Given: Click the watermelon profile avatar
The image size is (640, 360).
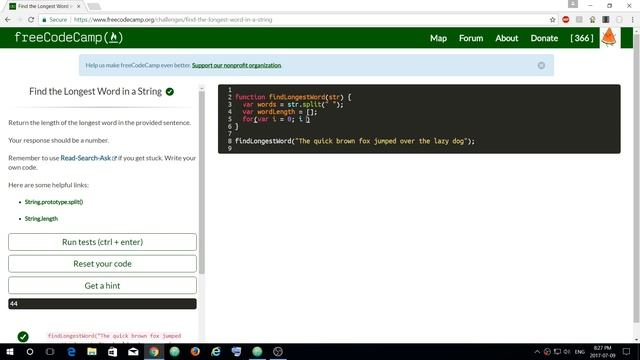Looking at the screenshot, I should 609,38.
